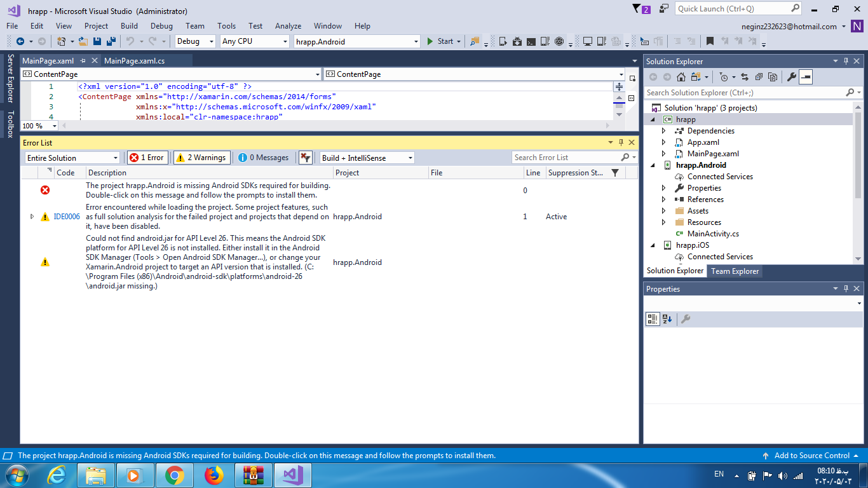Open the Any CPU platform dropdown
This screenshot has width=868, height=488.
click(x=254, y=41)
